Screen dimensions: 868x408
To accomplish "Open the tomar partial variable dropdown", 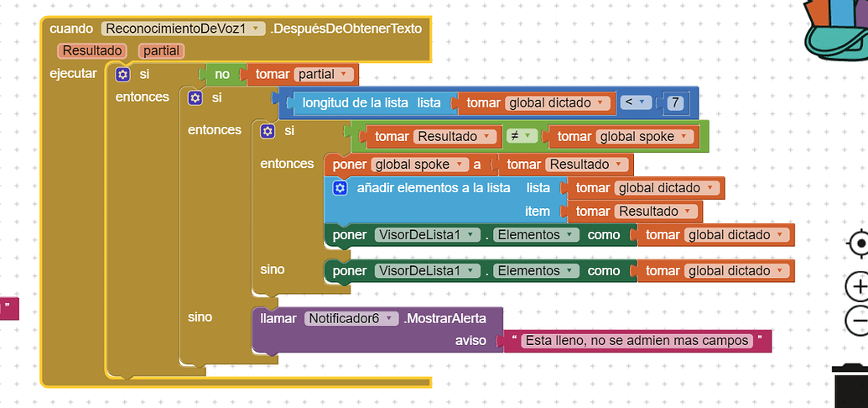I will click(x=324, y=74).
